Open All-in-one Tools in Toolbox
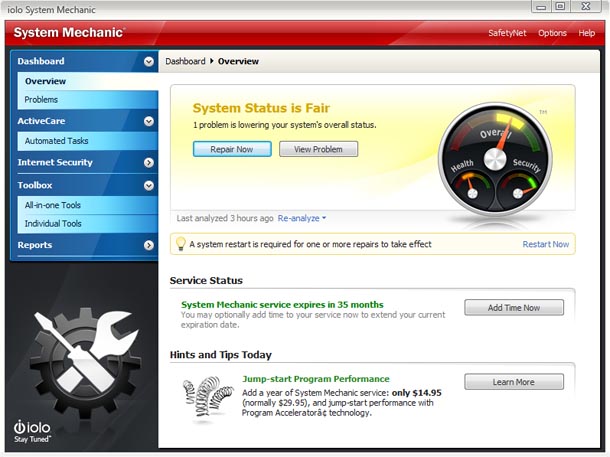This screenshot has height=457, width=610. (x=88, y=205)
